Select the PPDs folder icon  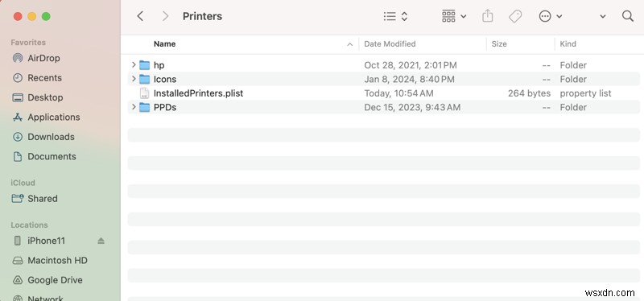145,107
